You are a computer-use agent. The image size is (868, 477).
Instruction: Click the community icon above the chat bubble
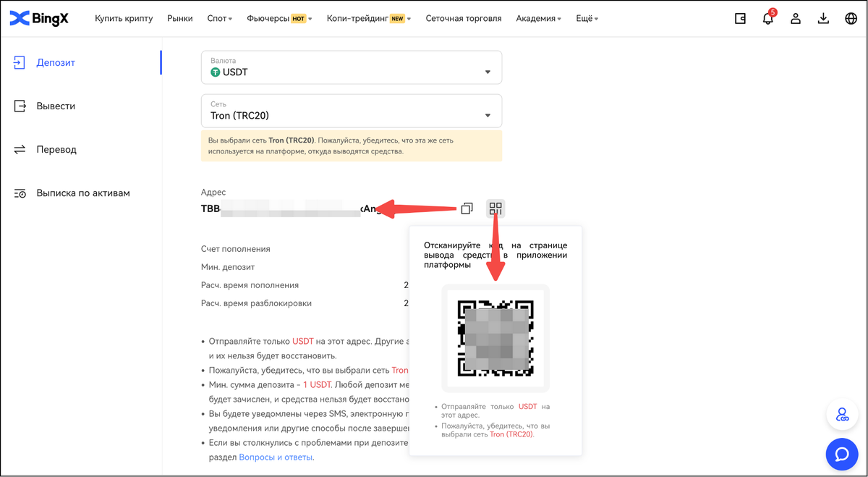(x=841, y=415)
